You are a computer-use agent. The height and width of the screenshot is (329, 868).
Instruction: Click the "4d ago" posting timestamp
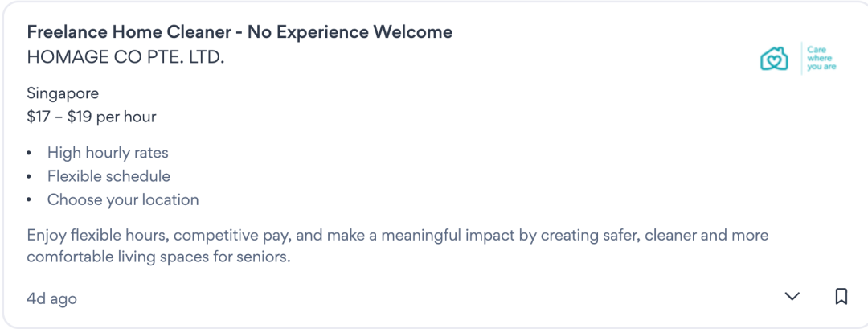[51, 298]
